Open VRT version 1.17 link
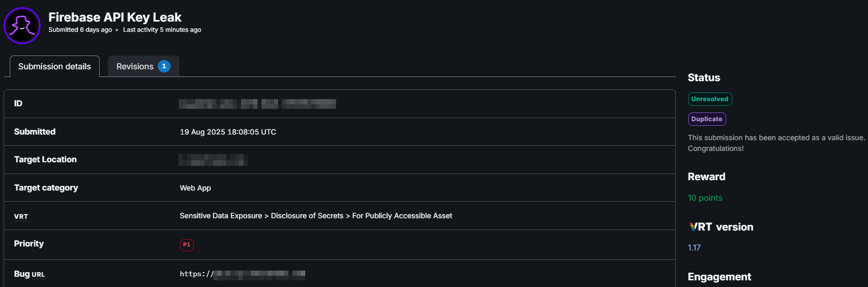 pyautogui.click(x=694, y=247)
